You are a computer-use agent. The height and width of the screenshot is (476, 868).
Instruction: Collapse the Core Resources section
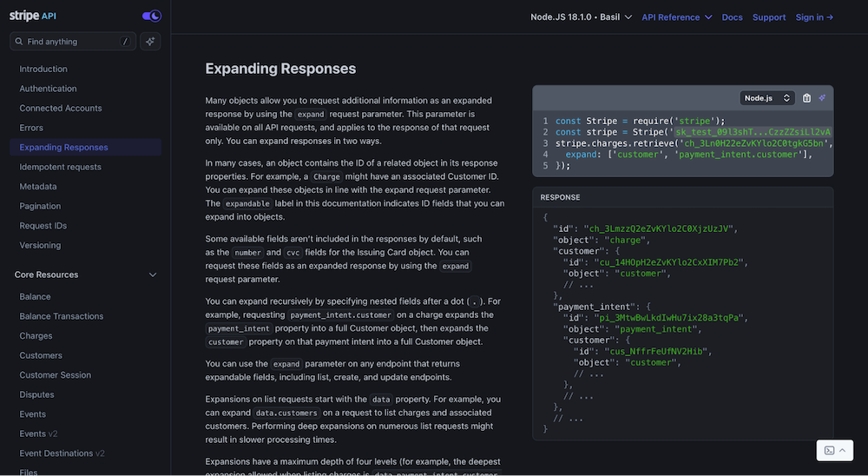tap(153, 275)
